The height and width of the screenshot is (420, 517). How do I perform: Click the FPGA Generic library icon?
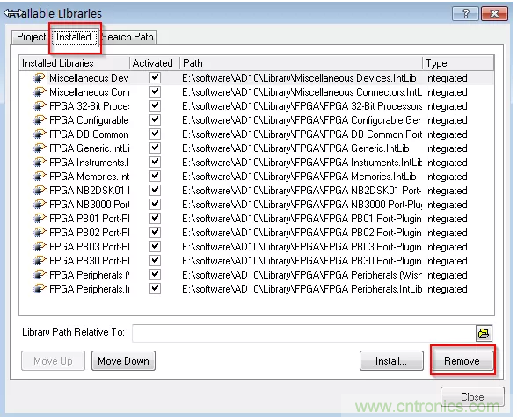[x=40, y=148]
